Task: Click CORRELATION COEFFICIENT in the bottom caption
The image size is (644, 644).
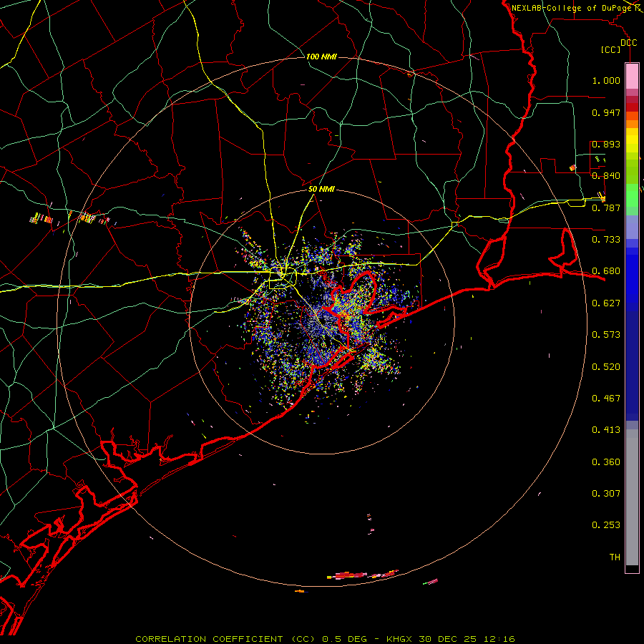Action: click(x=209, y=639)
